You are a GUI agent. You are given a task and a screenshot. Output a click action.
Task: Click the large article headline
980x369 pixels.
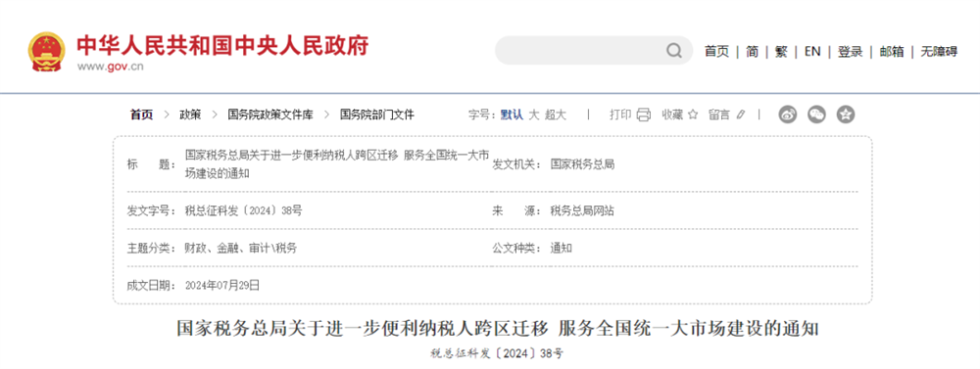coord(498,329)
